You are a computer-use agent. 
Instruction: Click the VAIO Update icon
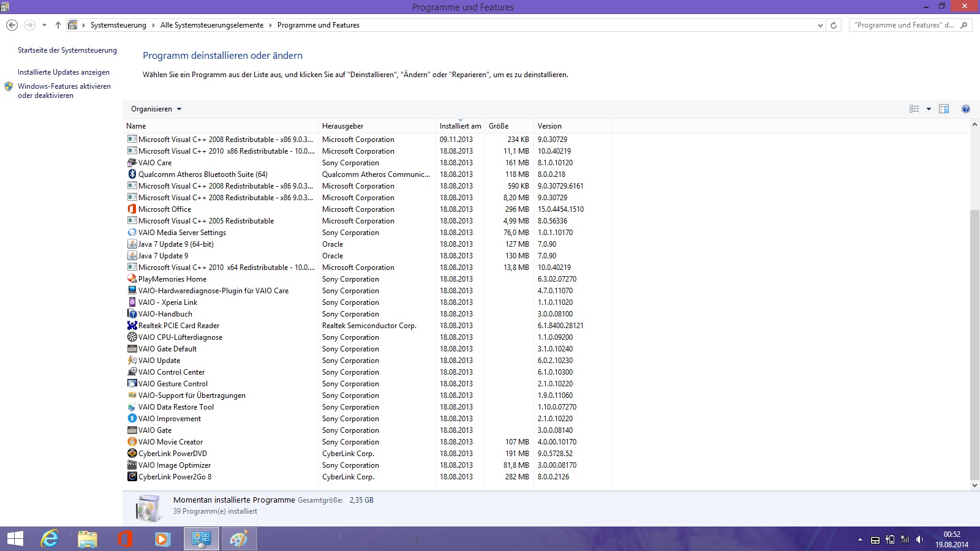pos(132,361)
